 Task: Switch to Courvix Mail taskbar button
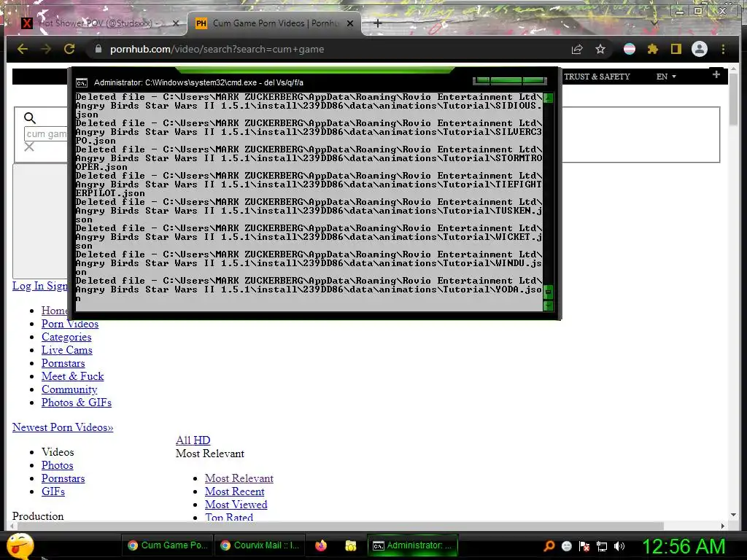tap(260, 545)
